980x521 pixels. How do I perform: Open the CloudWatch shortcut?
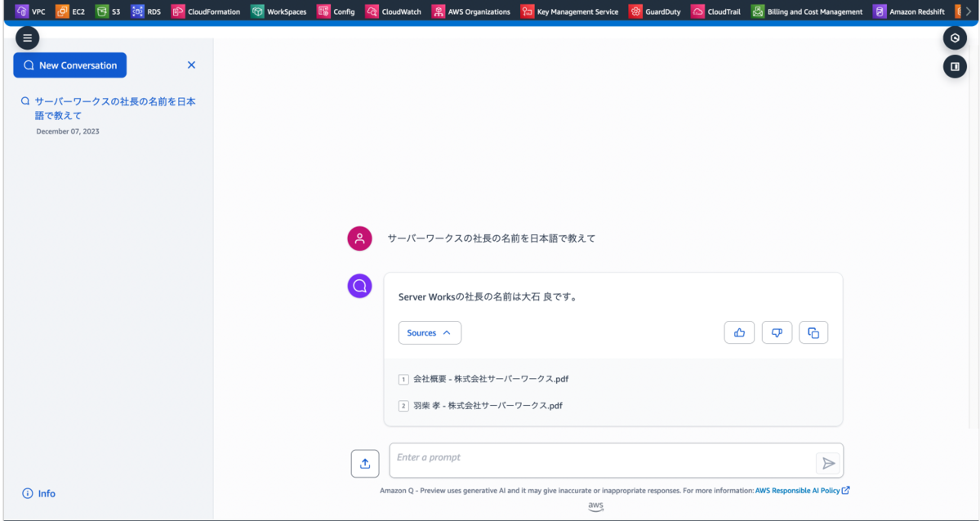[394, 11]
